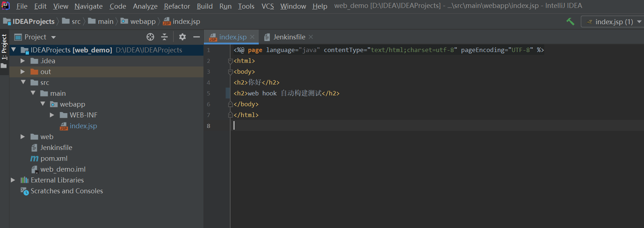Click line number 5 in gutter
Image resolution: width=644 pixels, height=228 pixels.
pyautogui.click(x=209, y=93)
